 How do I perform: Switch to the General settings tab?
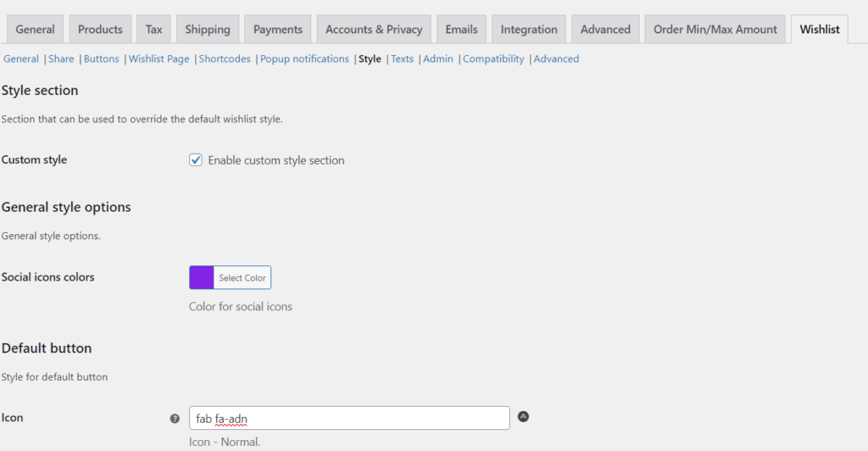click(x=35, y=29)
